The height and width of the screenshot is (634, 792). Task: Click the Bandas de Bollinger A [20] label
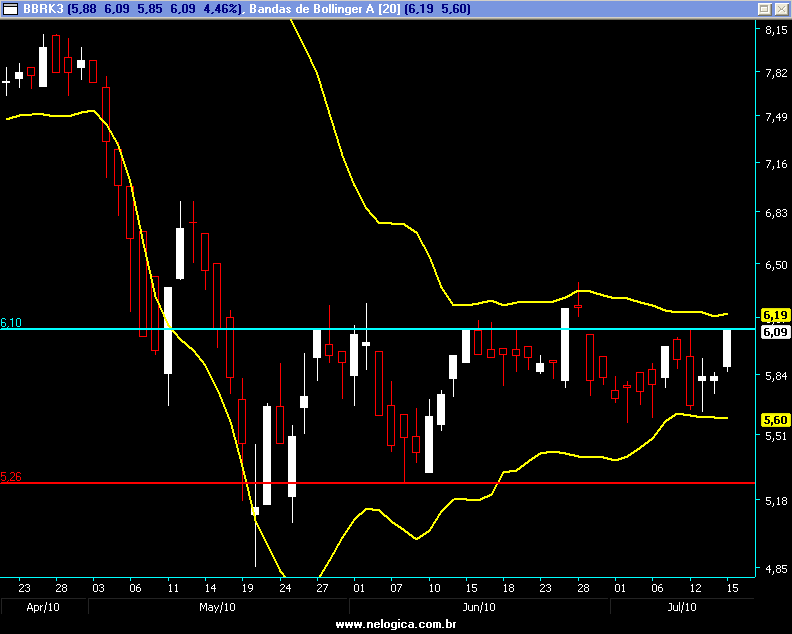325,9
